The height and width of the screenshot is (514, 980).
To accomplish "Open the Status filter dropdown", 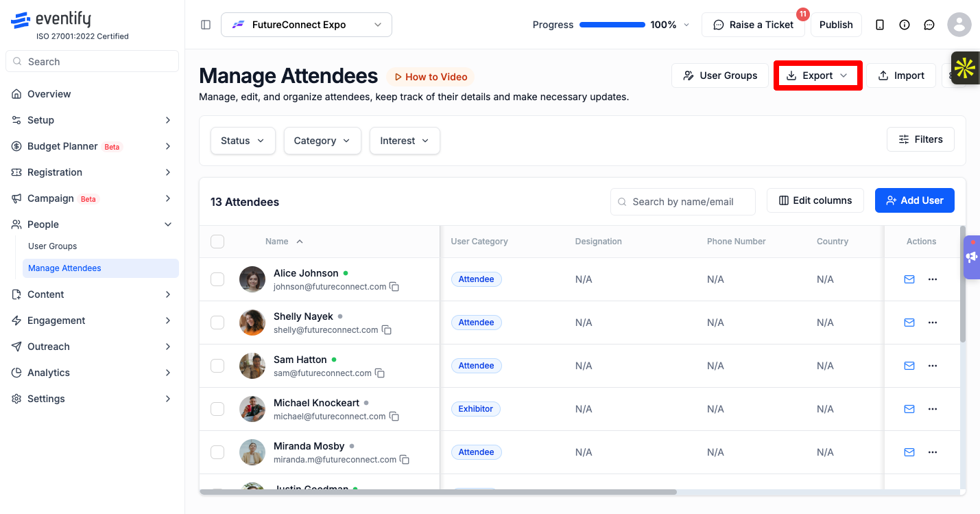I will click(243, 141).
